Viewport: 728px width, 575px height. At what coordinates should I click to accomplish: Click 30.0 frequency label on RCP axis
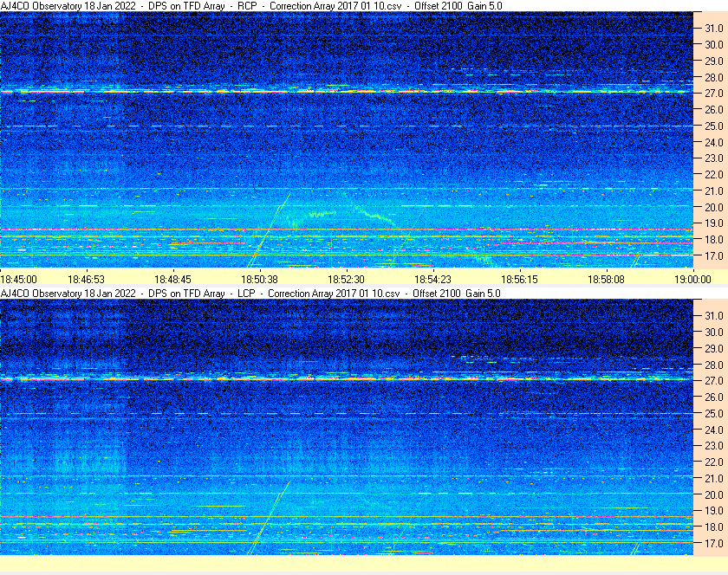tap(714, 44)
